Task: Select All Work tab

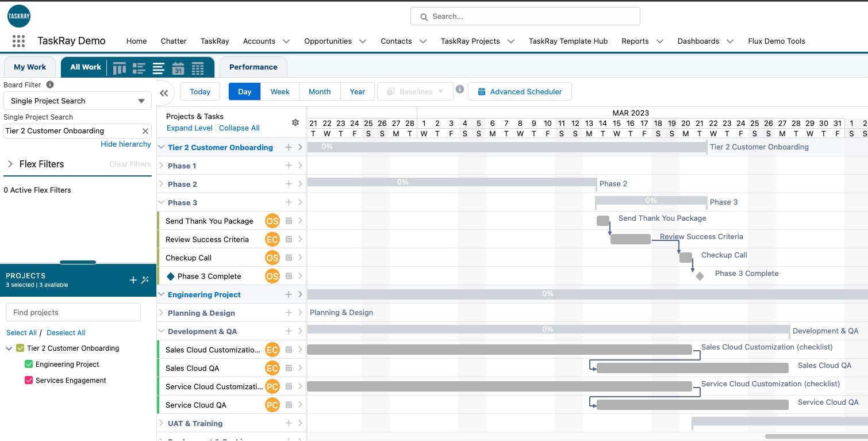Action: pyautogui.click(x=86, y=67)
